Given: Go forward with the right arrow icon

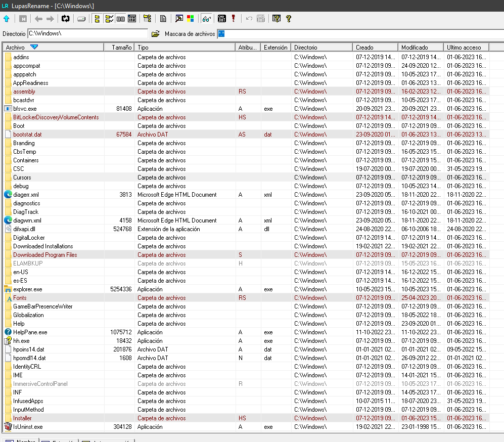Looking at the screenshot, I should tap(50, 19).
